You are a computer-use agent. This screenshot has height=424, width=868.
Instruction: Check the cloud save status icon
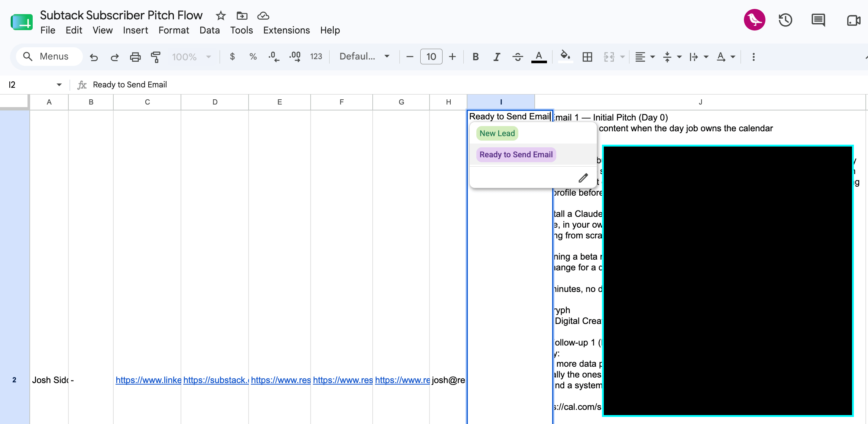click(x=263, y=16)
